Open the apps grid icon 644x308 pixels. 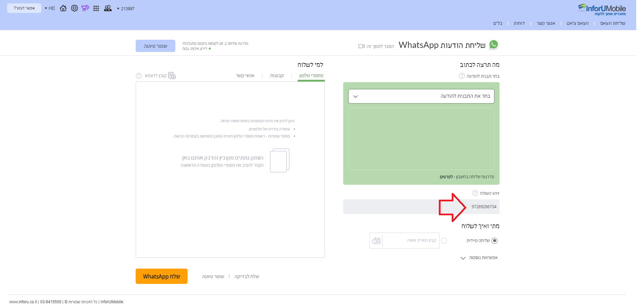96,8
